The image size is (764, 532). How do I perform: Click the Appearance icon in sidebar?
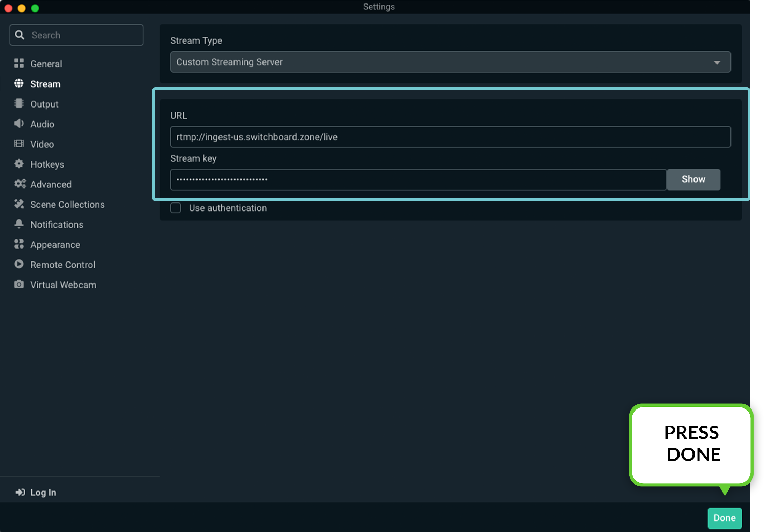19,244
